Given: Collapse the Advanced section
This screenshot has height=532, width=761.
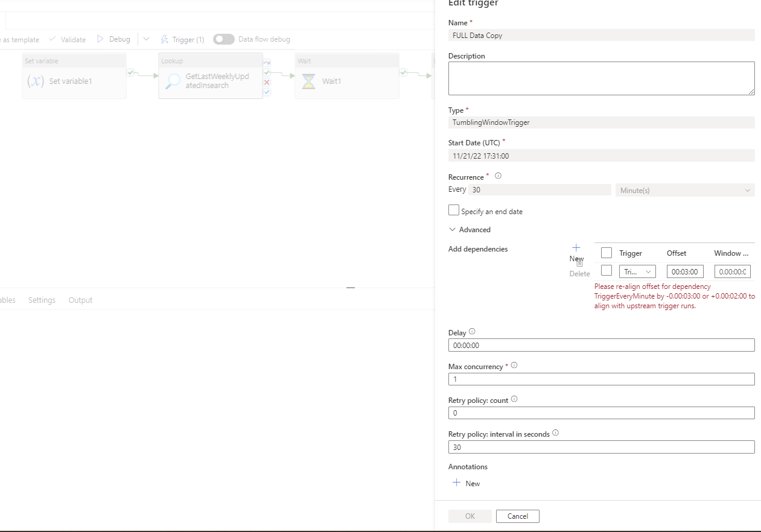Looking at the screenshot, I should [x=453, y=229].
